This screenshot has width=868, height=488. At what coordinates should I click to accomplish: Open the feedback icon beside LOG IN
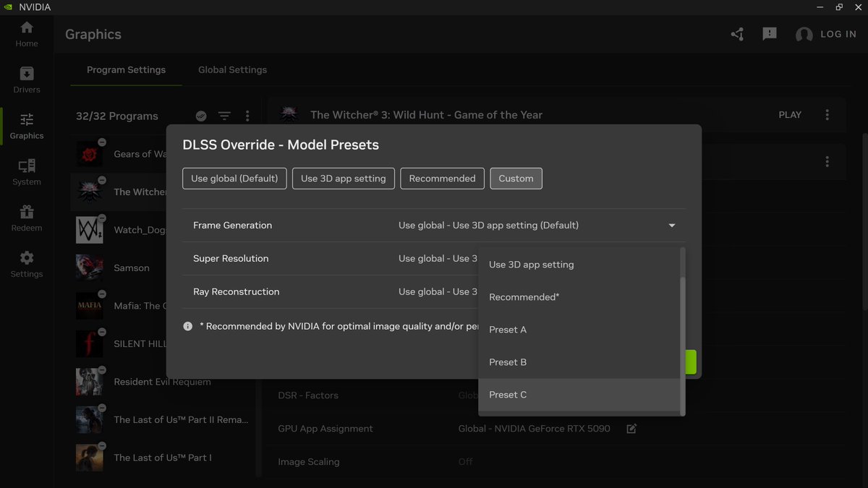pyautogui.click(x=770, y=34)
